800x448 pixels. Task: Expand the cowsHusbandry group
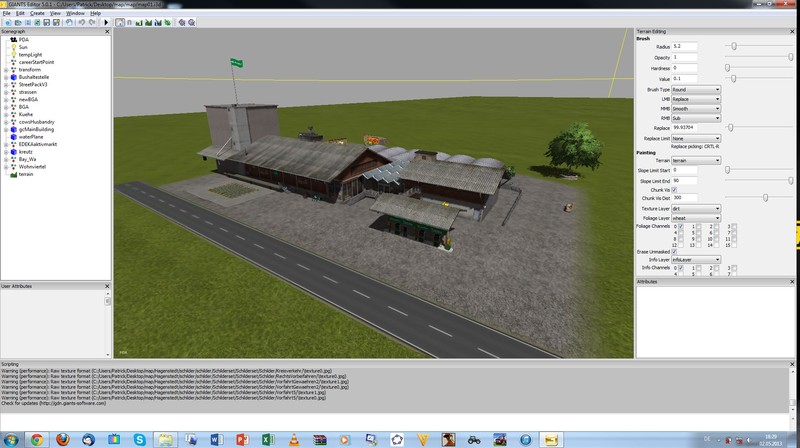pyautogui.click(x=6, y=122)
